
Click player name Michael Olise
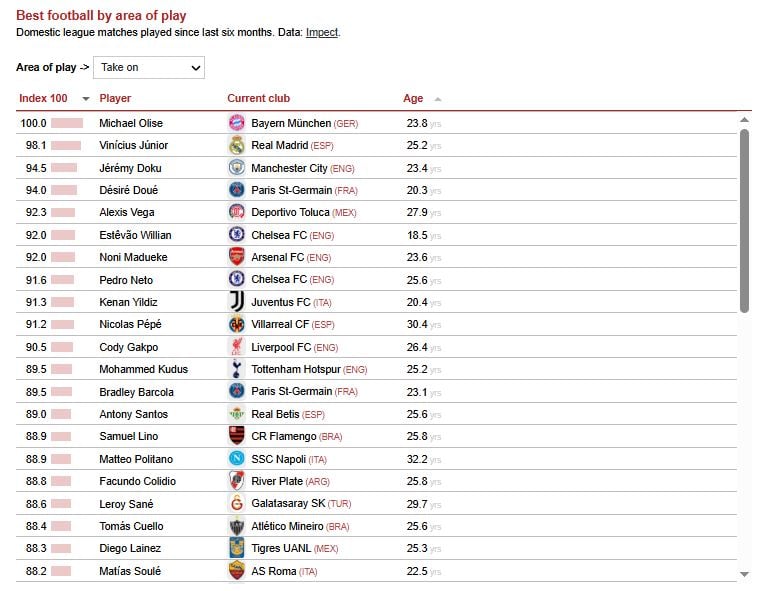(x=130, y=123)
